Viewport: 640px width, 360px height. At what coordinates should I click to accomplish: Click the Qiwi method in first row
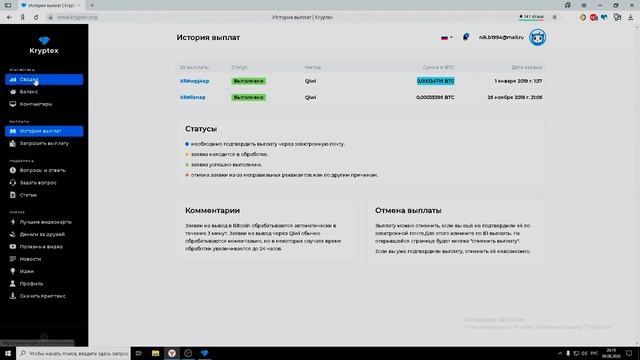click(310, 81)
